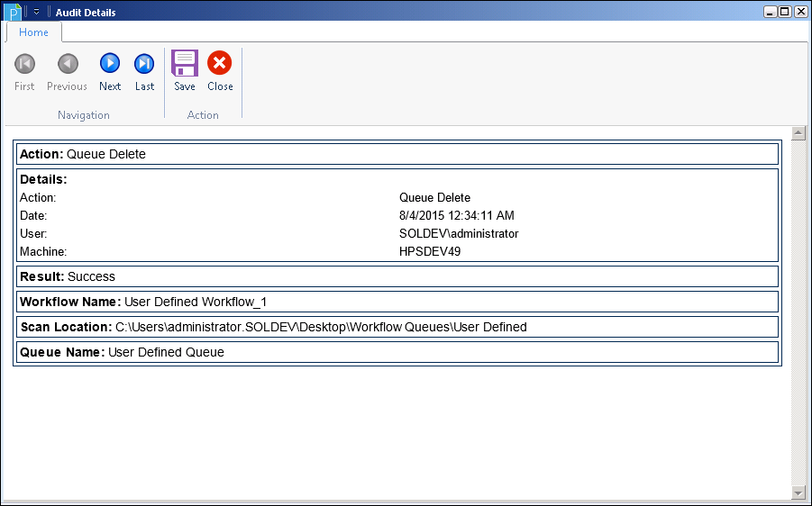The width and height of the screenshot is (812, 506).
Task: Click the Machine: label
Action: [x=43, y=251]
